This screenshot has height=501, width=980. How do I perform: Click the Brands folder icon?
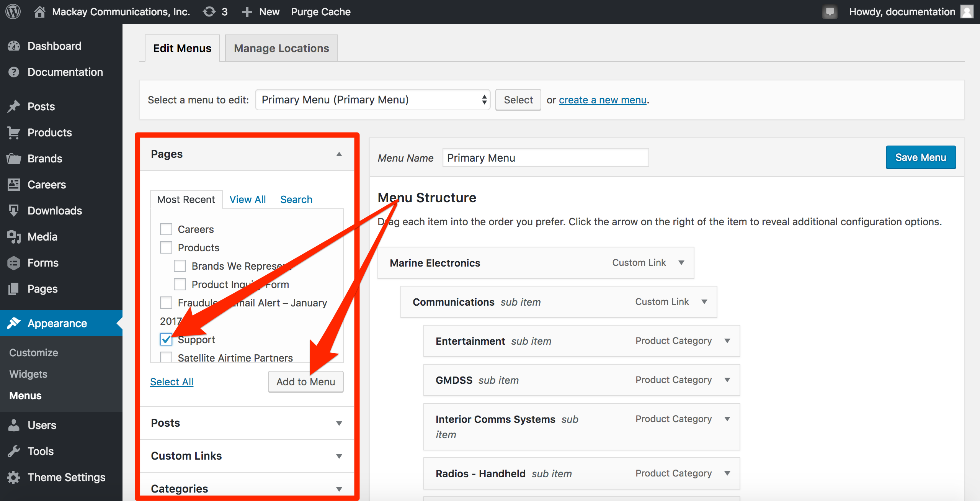(14, 159)
